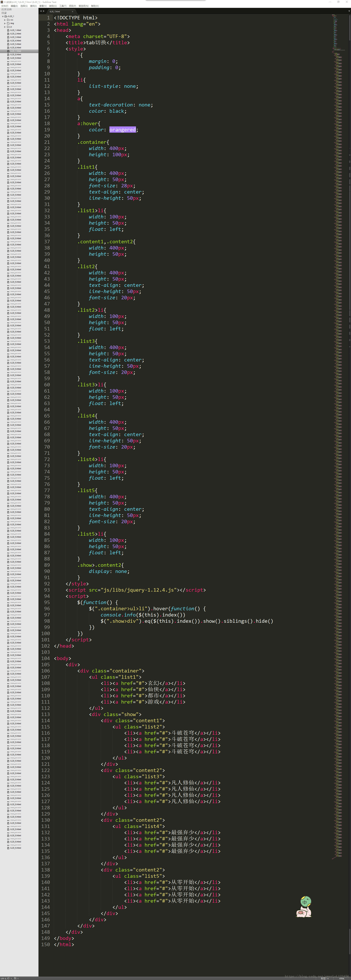Image resolution: width=351 pixels, height=980 pixels.
Task: Click .container selector on line 21
Action: point(92,142)
